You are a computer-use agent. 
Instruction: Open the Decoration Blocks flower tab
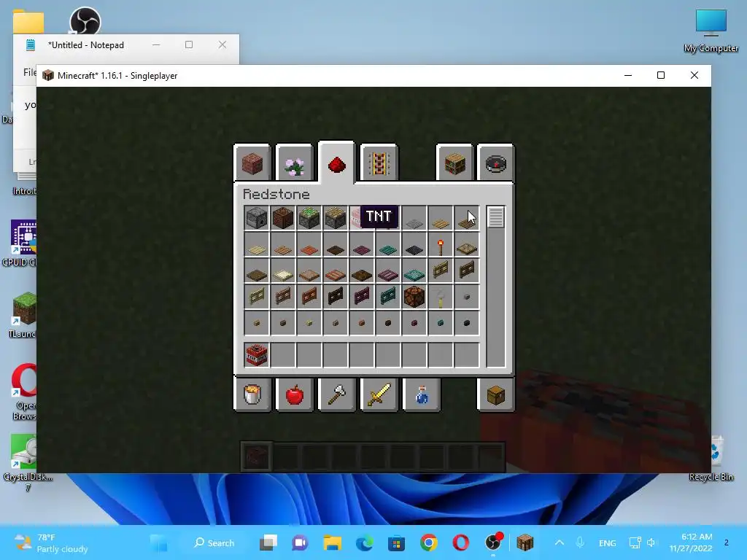click(x=294, y=164)
